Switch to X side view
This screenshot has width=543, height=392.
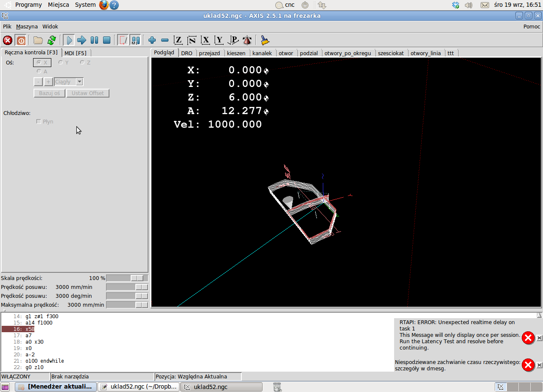(x=206, y=40)
